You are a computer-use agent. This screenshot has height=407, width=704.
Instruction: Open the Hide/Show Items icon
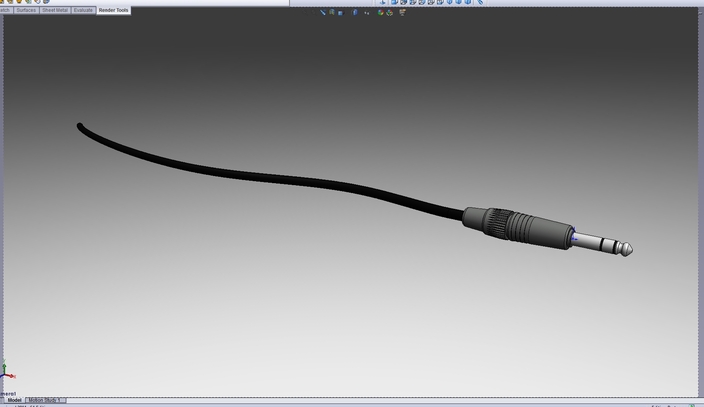367,13
